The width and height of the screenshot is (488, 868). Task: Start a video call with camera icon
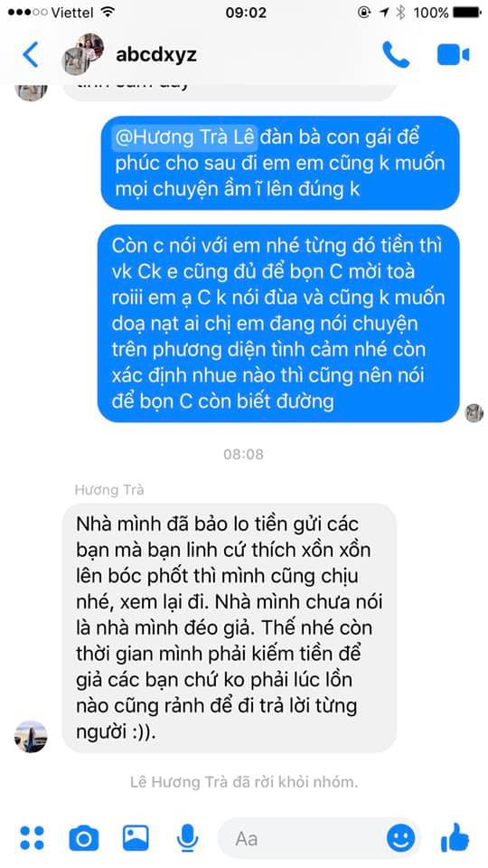pyautogui.click(x=453, y=55)
